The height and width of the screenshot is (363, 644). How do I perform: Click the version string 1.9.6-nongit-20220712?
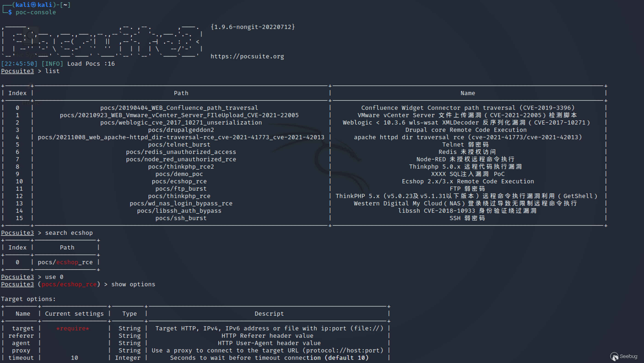253,27
